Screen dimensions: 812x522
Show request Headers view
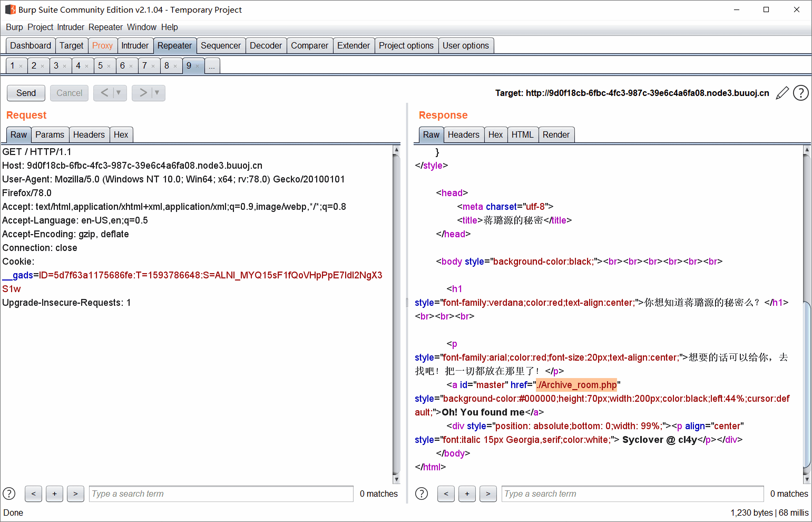click(x=89, y=135)
